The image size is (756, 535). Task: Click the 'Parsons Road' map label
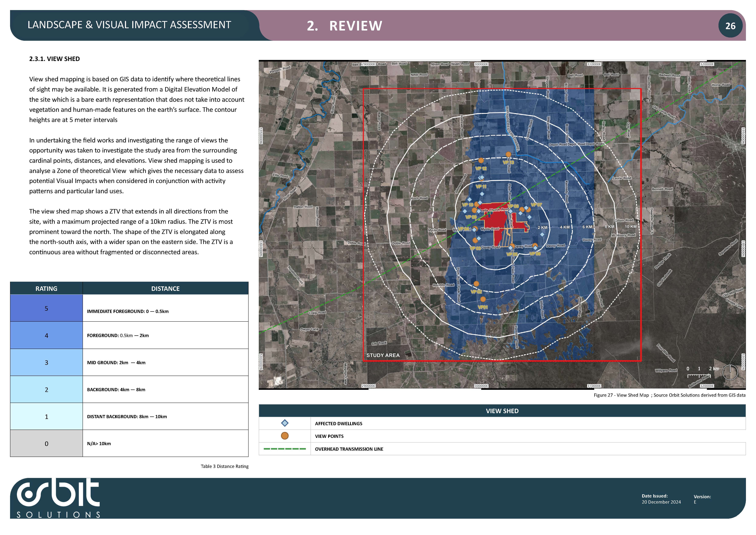click(x=280, y=70)
